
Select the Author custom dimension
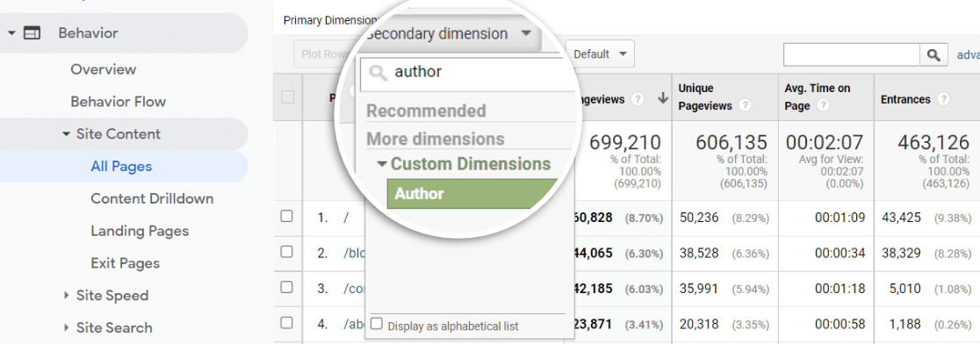472,194
